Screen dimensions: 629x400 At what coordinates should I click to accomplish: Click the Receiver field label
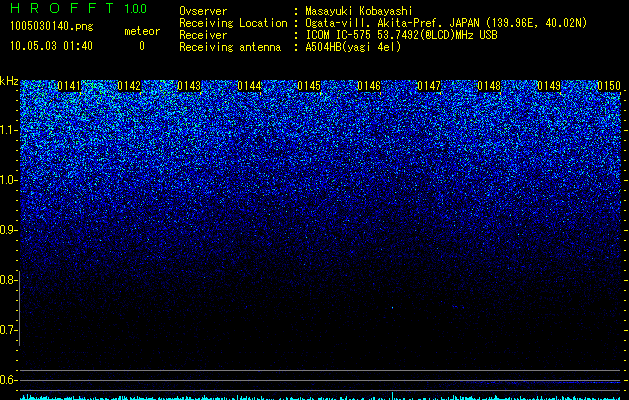click(203, 35)
